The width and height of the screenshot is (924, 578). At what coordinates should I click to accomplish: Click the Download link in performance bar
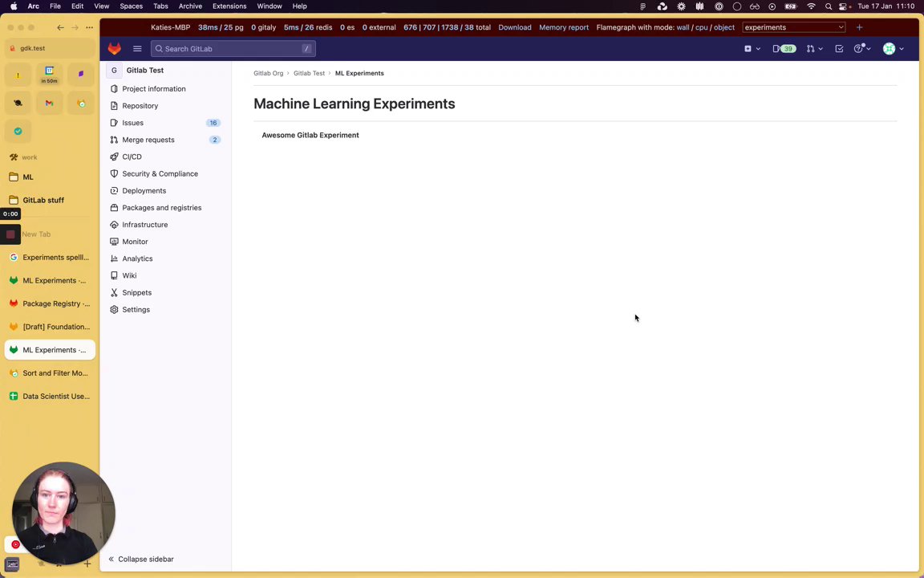pos(514,27)
